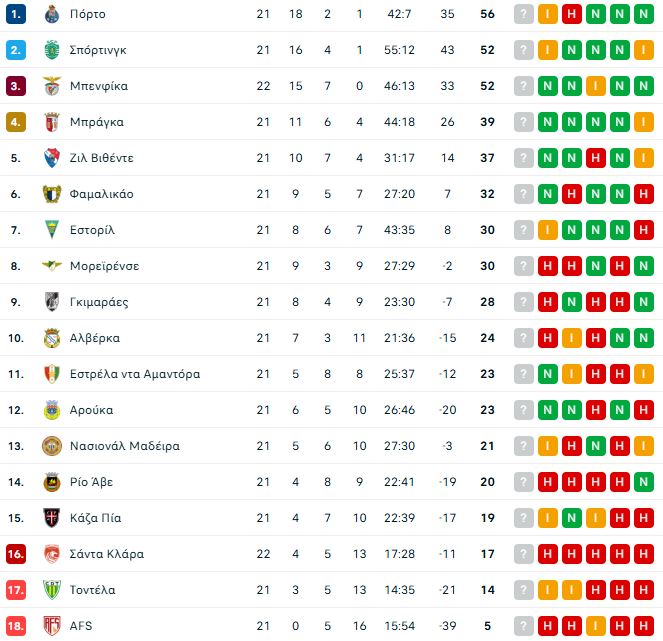Open the Ρίο Άβε team link
The width and height of the screenshot is (663, 641).
point(91,482)
